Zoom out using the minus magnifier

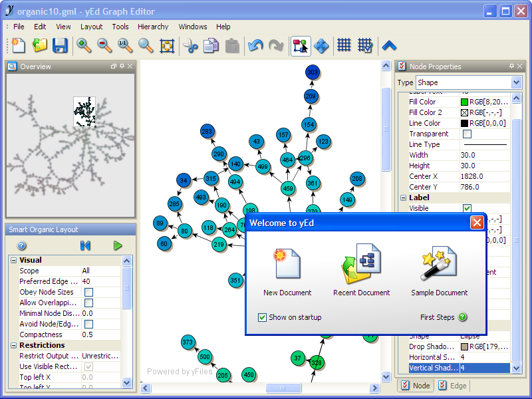[104, 45]
